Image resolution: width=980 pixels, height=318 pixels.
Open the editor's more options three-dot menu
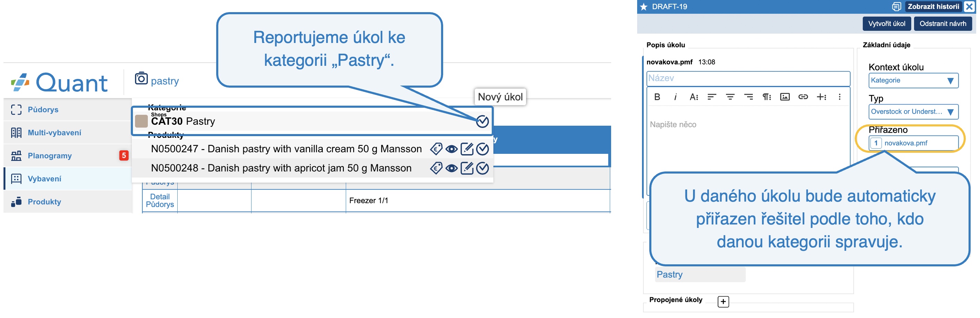click(839, 97)
